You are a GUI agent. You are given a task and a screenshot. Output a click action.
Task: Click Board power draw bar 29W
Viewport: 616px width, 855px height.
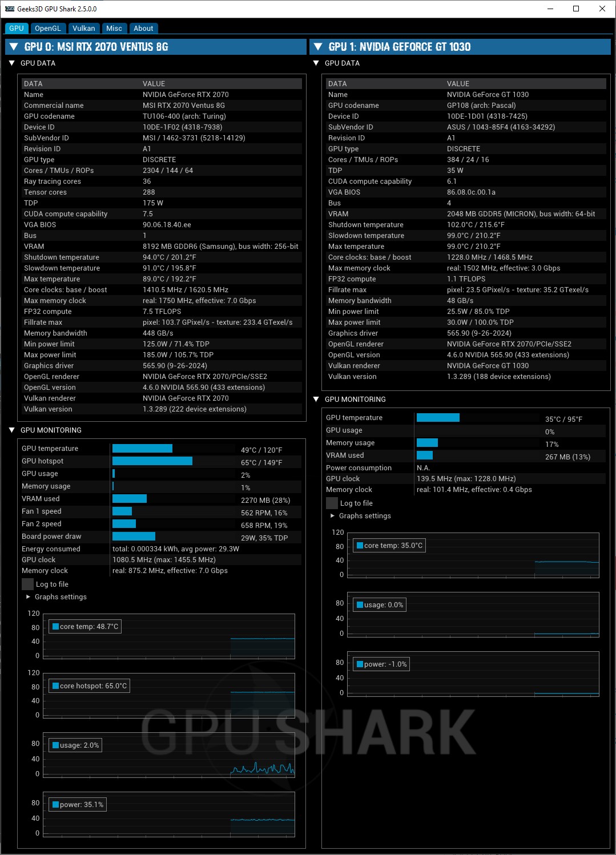click(134, 537)
